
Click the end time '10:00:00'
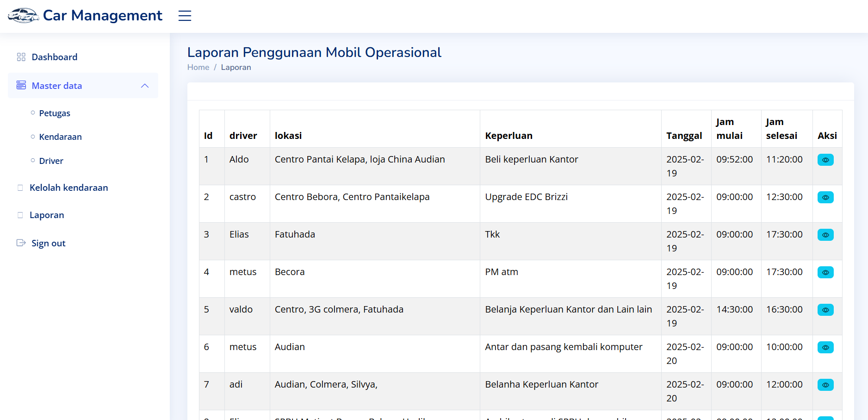coord(784,347)
